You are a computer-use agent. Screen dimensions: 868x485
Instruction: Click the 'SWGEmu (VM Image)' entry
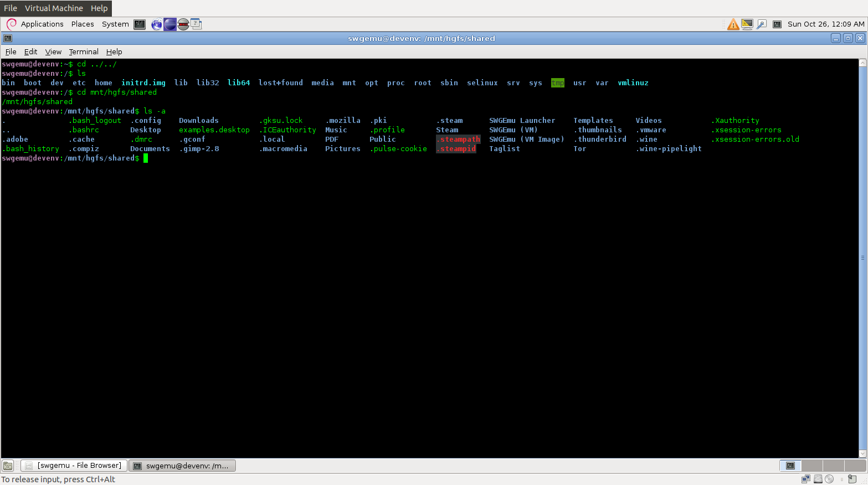[x=527, y=140]
